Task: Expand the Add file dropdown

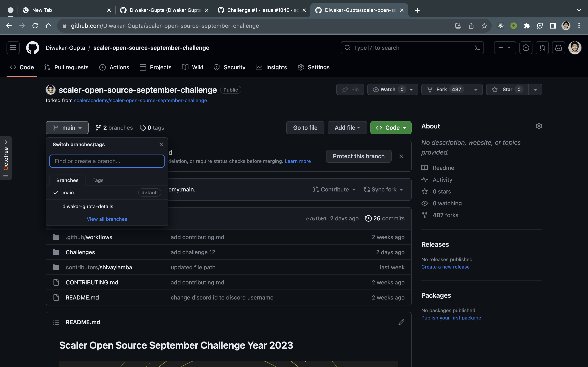Action: (x=347, y=127)
